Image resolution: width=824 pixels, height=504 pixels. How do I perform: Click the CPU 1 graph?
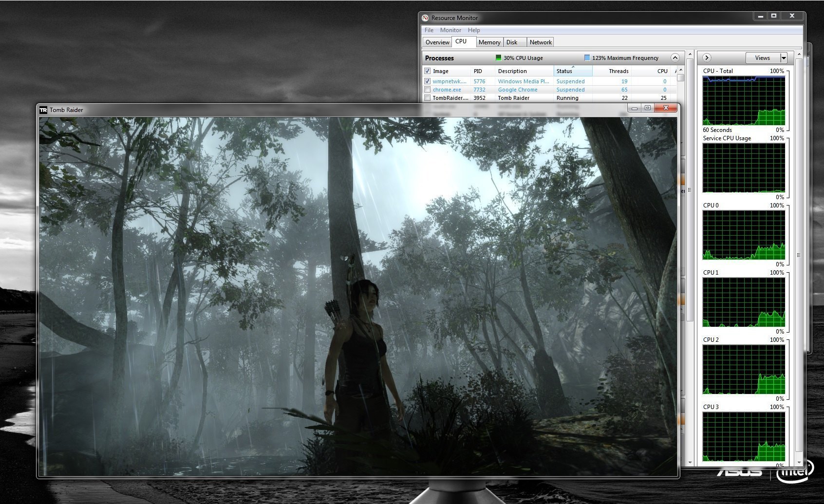[x=744, y=302]
